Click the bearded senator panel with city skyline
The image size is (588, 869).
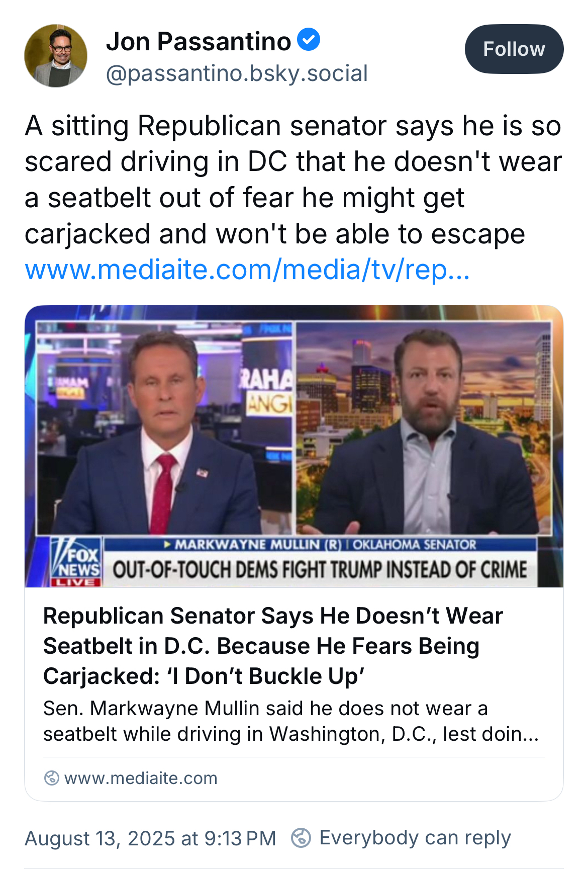tap(424, 428)
